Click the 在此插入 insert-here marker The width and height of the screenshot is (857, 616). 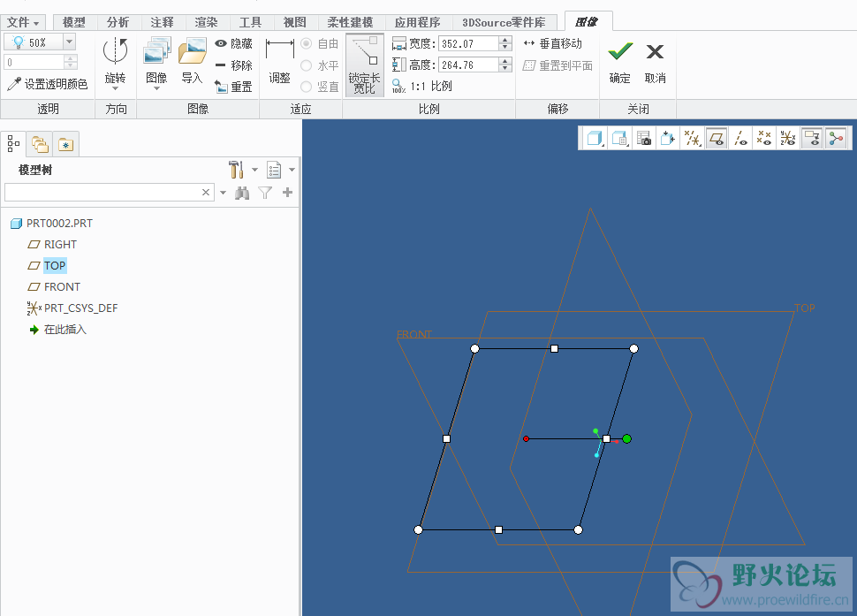[58, 330]
